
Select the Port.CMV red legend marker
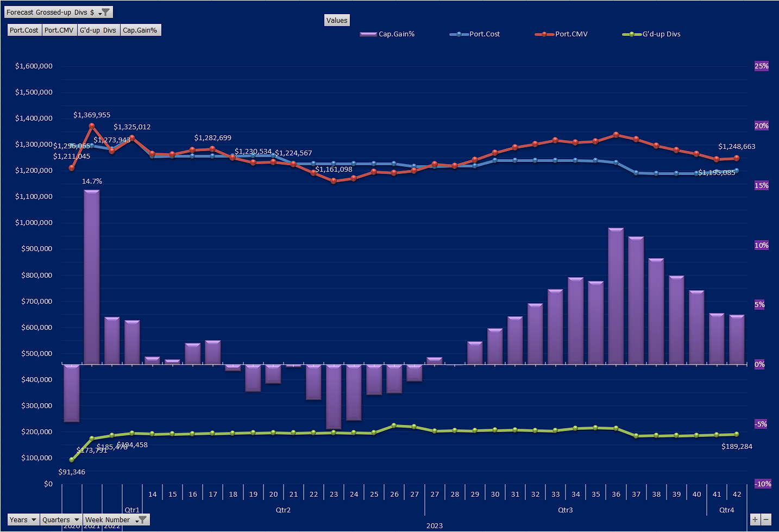pyautogui.click(x=544, y=34)
